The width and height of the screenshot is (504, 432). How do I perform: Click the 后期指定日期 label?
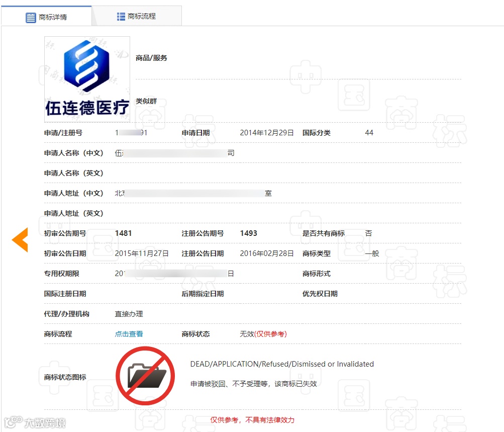click(203, 294)
